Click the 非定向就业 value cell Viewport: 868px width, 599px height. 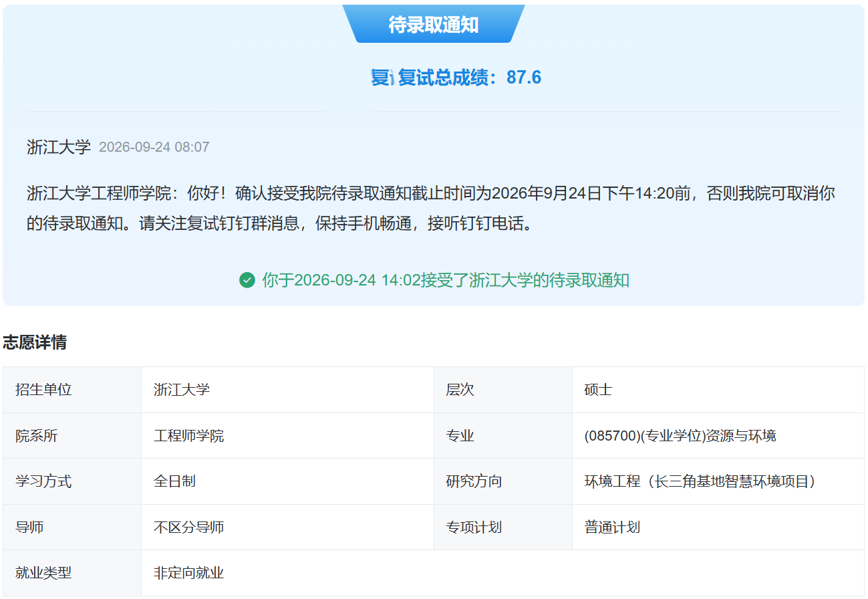pyautogui.click(x=502, y=573)
